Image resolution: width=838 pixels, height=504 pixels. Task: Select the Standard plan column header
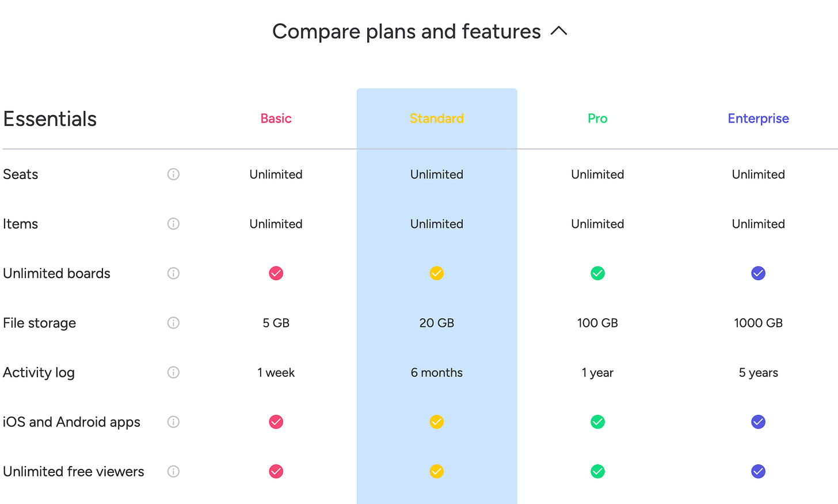click(436, 119)
